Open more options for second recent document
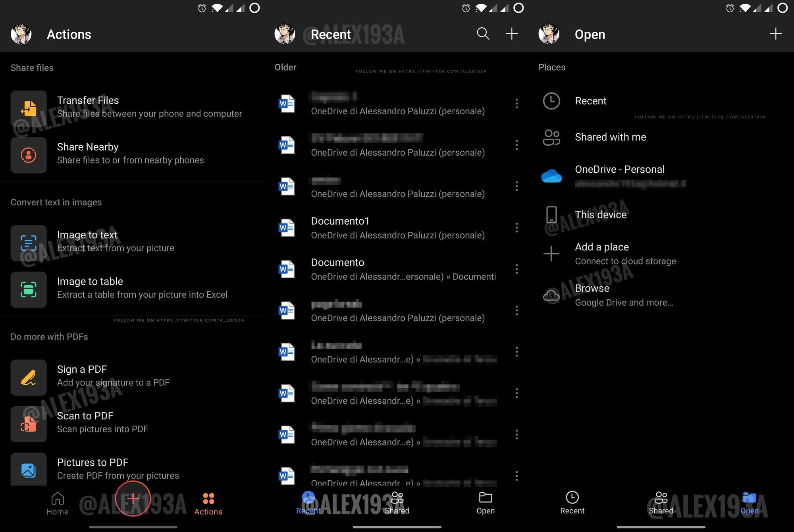The image size is (794, 532). [516, 145]
